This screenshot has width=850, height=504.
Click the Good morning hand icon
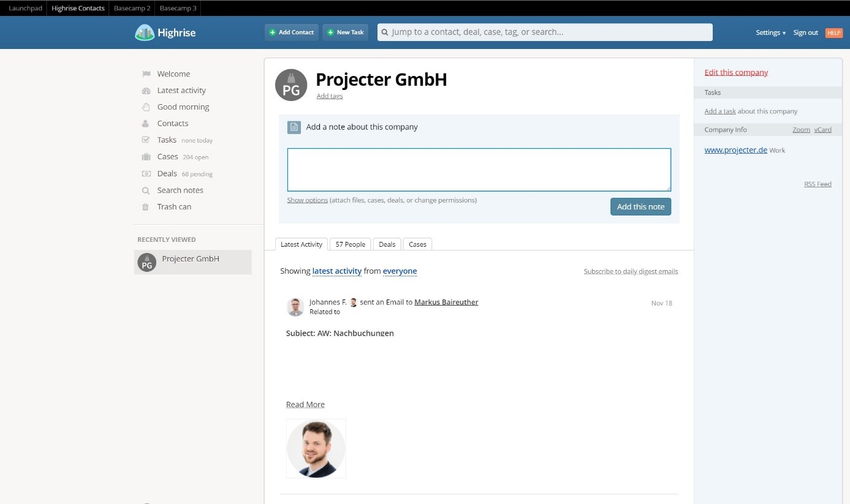coord(146,107)
